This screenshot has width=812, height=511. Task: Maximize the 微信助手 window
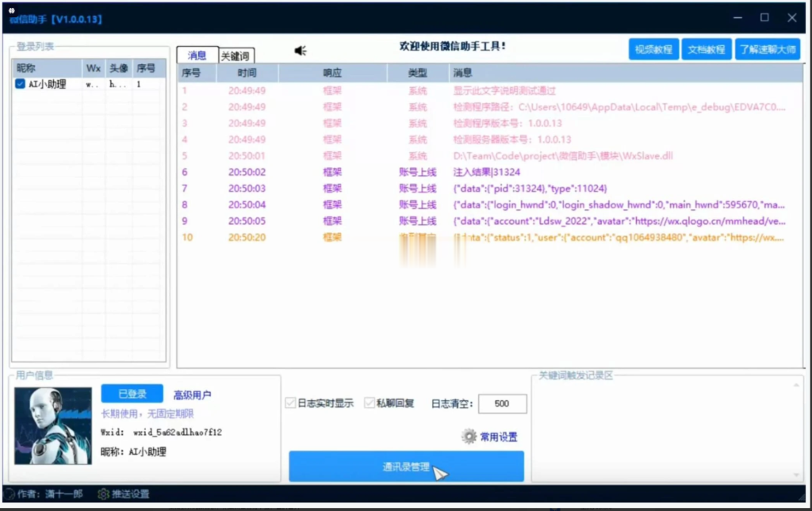(x=764, y=17)
